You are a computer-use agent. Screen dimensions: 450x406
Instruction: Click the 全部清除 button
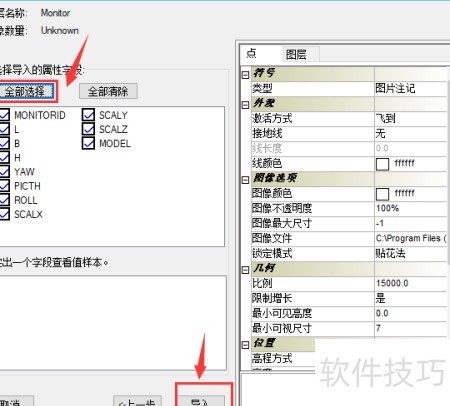click(108, 91)
